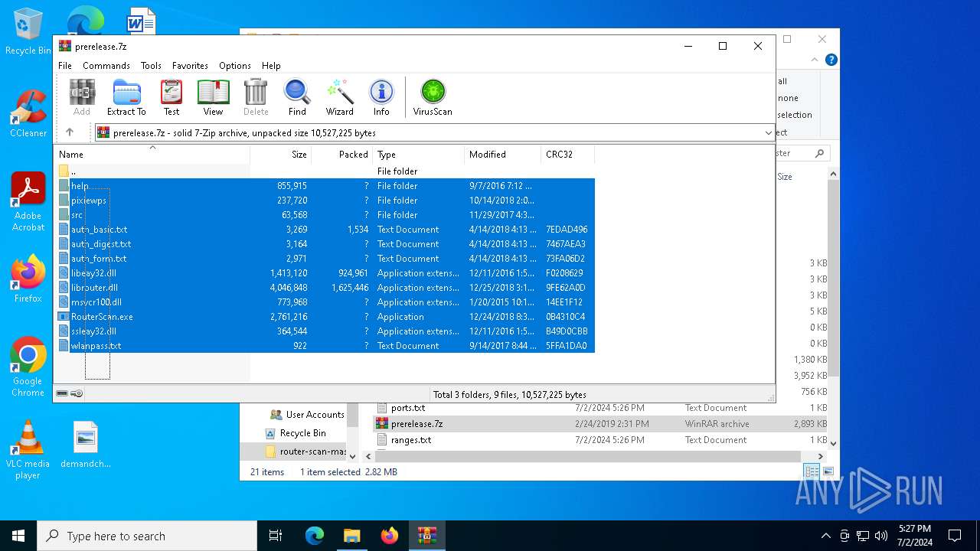The width and height of the screenshot is (980, 551).
Task: Open demandch... desktop file
Action: pos(86,444)
